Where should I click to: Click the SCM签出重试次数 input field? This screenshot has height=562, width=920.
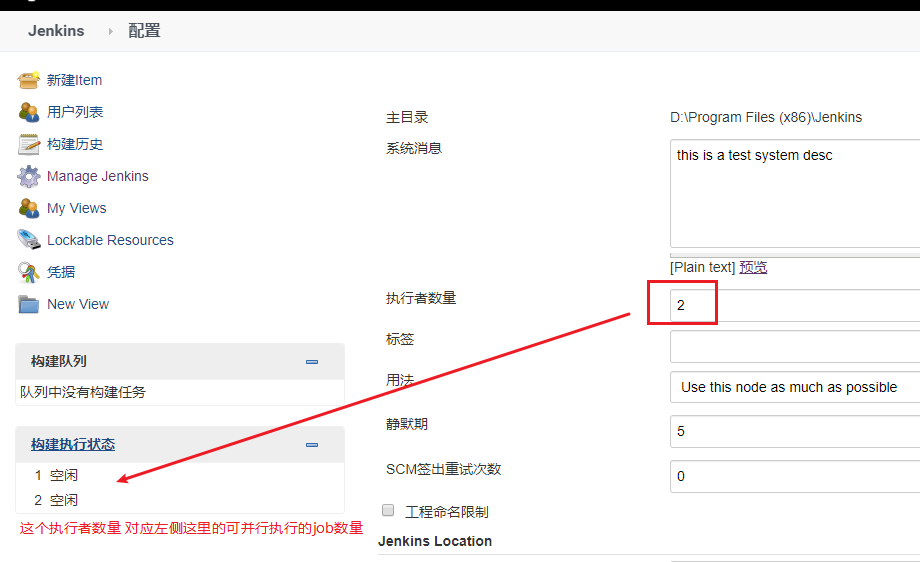coord(795,476)
